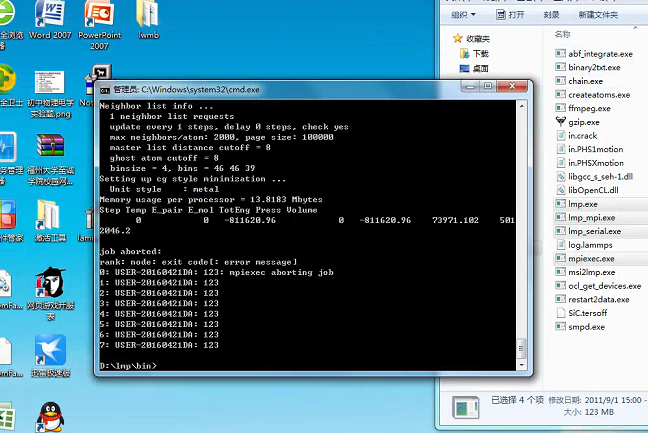Screen dimensions: 648x433
Task: Click the cmd prompt line D:\lmp\bin>
Action: click(x=129, y=366)
